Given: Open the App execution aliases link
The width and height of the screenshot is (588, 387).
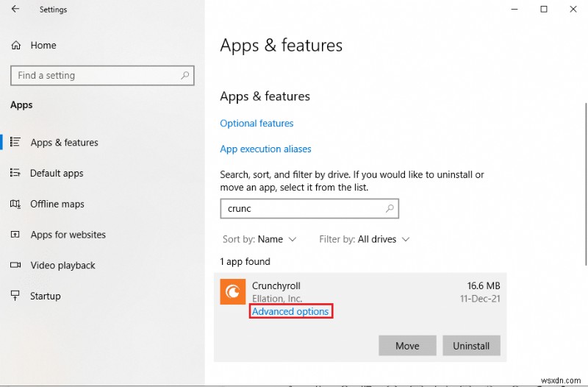Looking at the screenshot, I should coord(265,149).
